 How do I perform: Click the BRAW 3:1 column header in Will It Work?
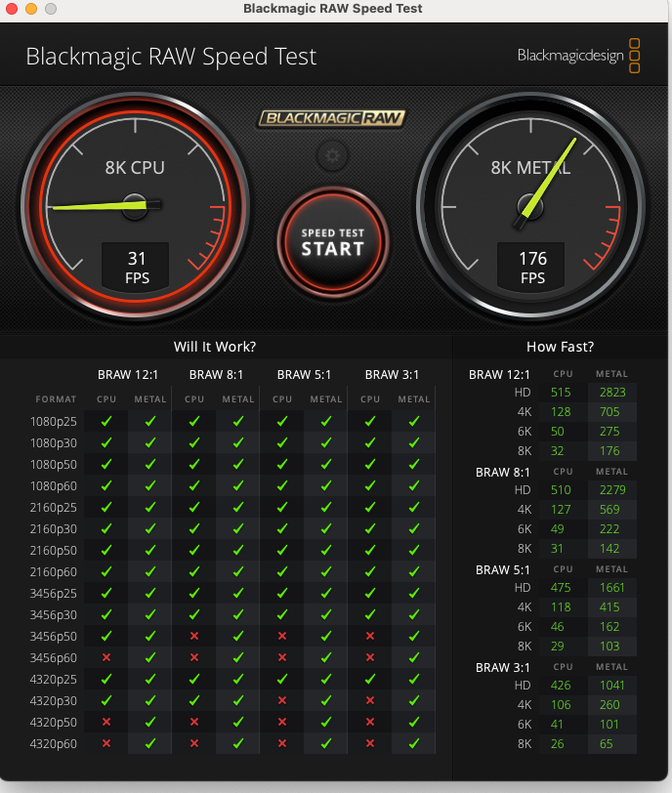[392, 375]
